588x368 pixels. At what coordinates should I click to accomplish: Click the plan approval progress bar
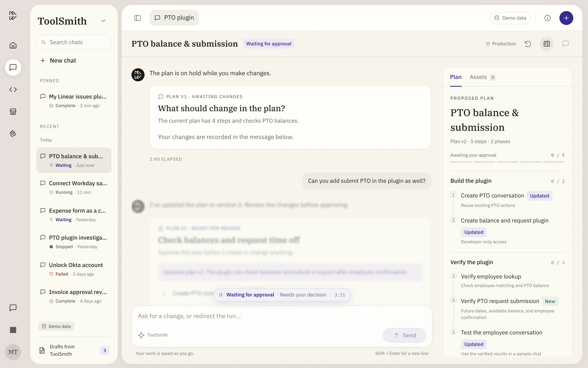pyautogui.click(x=507, y=162)
